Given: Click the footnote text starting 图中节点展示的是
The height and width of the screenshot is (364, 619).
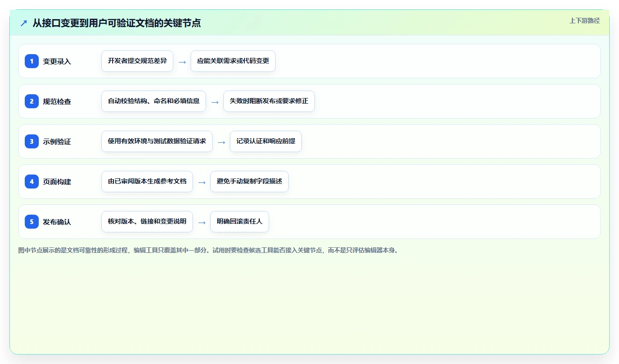Looking at the screenshot, I should pyautogui.click(x=208, y=251).
